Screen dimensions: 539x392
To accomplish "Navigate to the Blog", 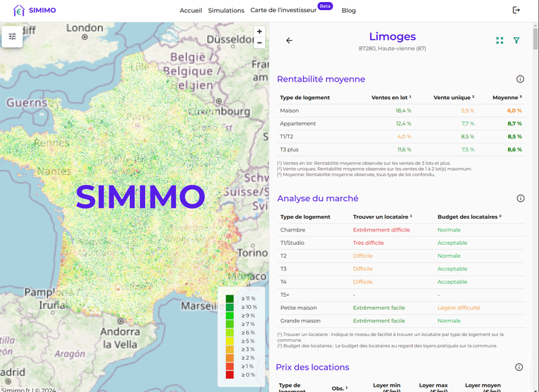I will click(x=349, y=11).
